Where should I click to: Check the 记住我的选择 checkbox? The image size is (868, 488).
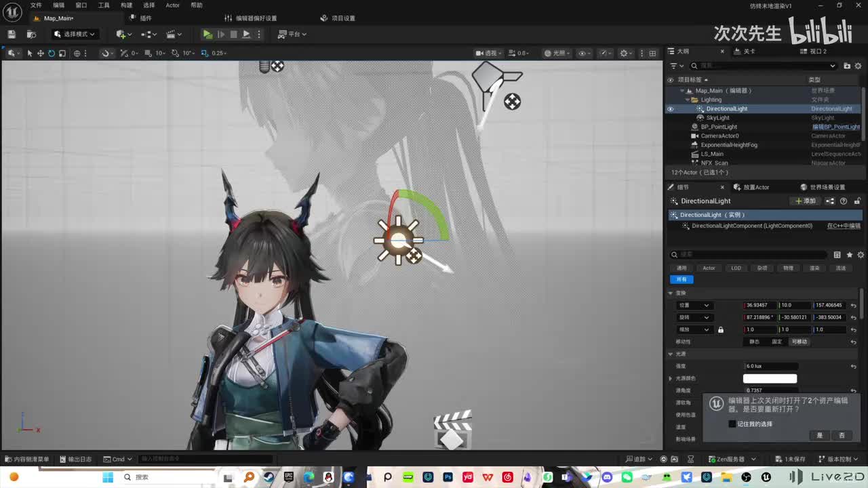[x=732, y=424]
